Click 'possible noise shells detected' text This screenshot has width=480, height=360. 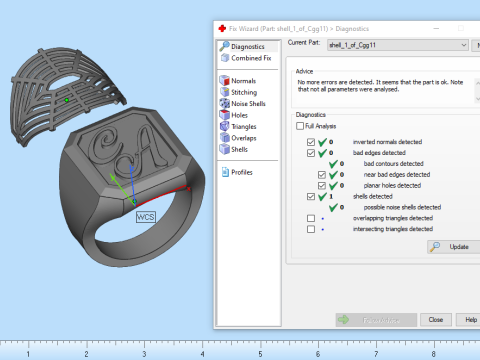[x=402, y=207]
